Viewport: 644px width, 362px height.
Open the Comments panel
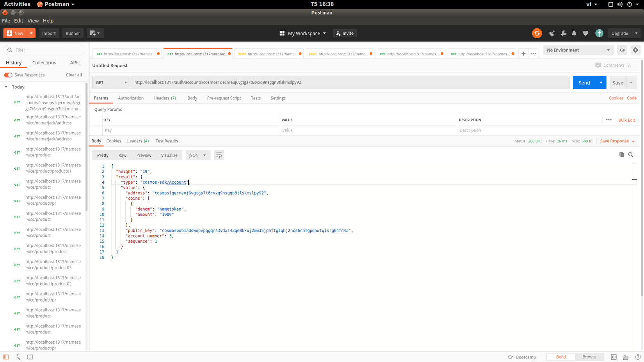pos(613,65)
